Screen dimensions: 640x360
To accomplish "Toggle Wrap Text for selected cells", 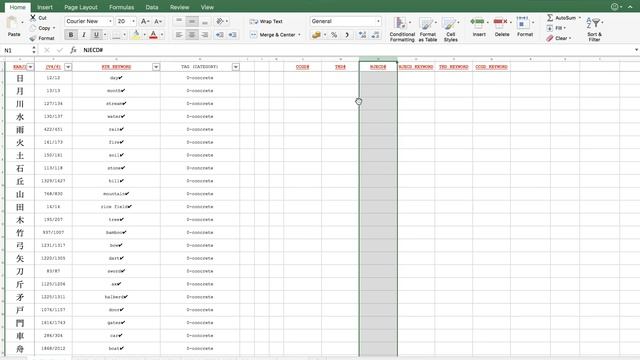I will point(266,21).
